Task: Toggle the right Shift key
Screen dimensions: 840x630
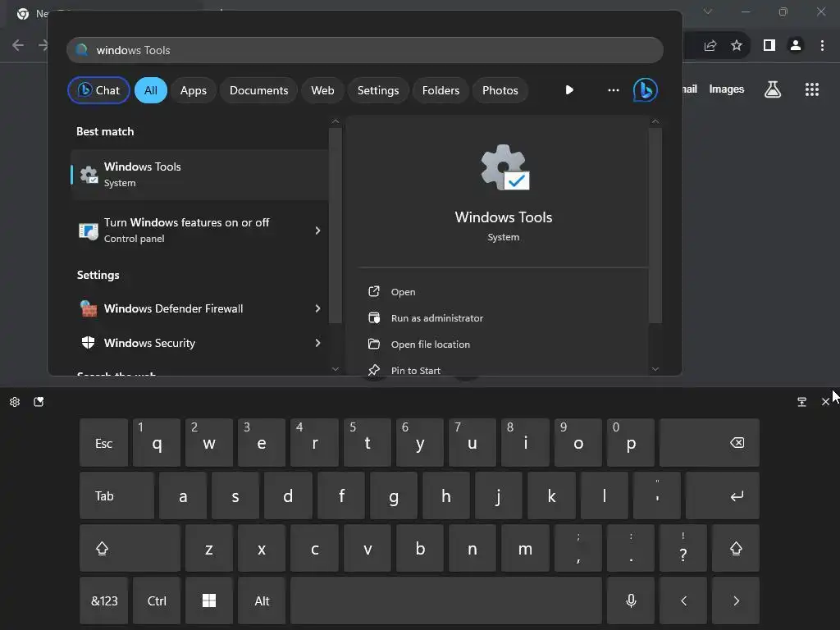Action: [736, 549]
